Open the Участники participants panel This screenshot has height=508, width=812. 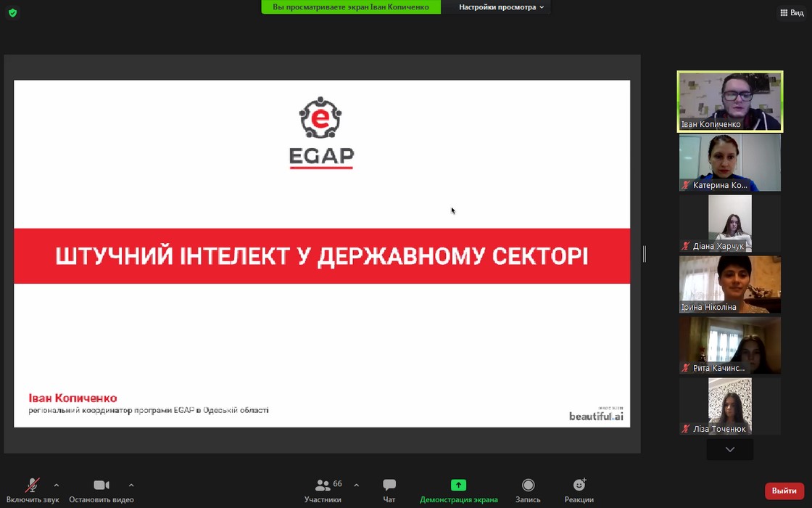323,491
